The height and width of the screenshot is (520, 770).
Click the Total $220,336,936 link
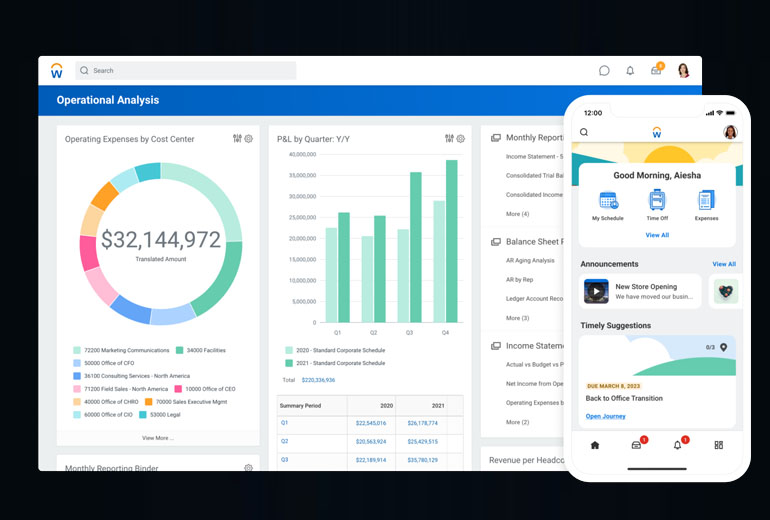[x=318, y=380]
